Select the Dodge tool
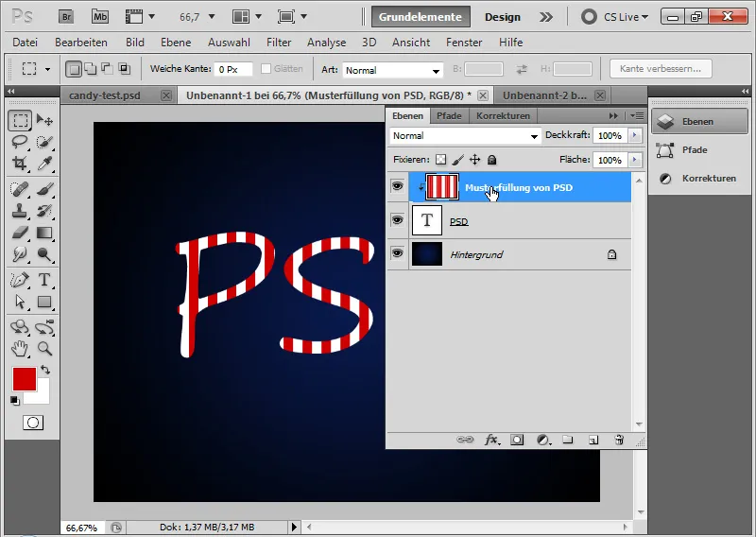Screen dimensions: 756x537 pyautogui.click(x=44, y=253)
